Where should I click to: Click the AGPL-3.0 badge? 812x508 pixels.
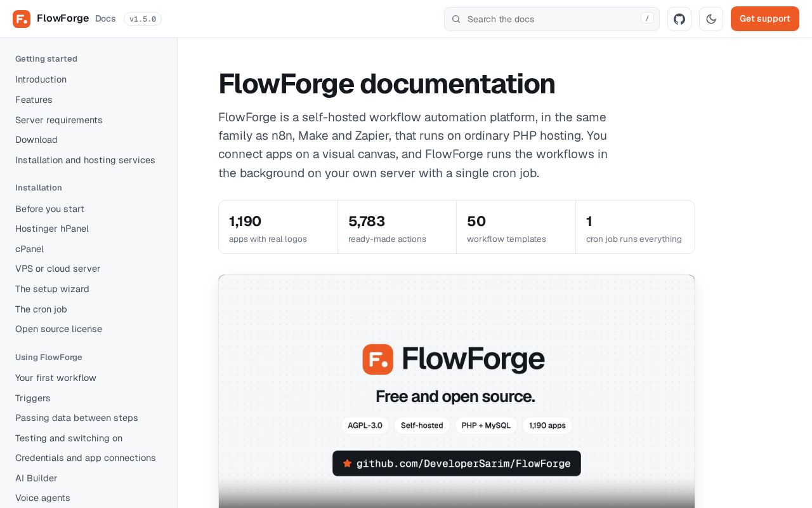click(x=365, y=425)
